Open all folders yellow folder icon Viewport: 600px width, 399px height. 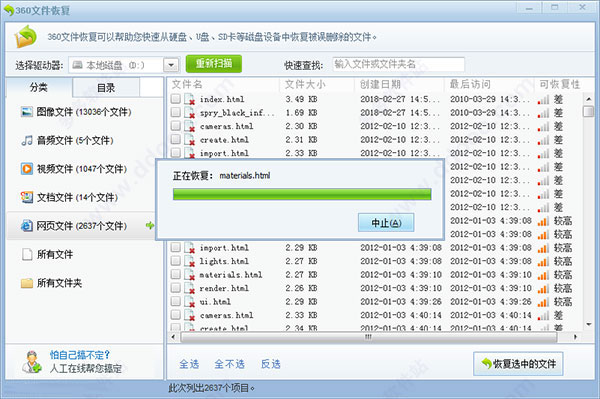tap(27, 283)
